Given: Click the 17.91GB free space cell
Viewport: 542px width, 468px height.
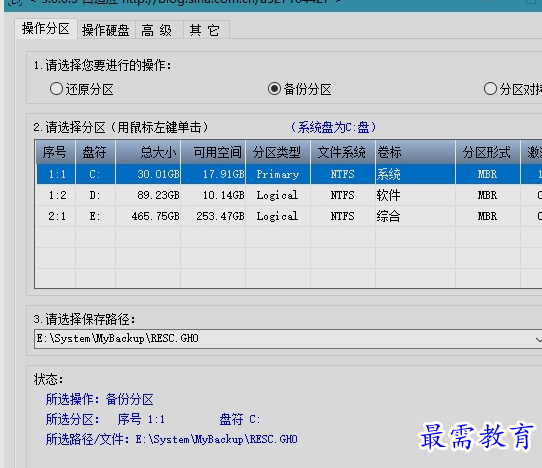Looking at the screenshot, I should click(x=213, y=174).
